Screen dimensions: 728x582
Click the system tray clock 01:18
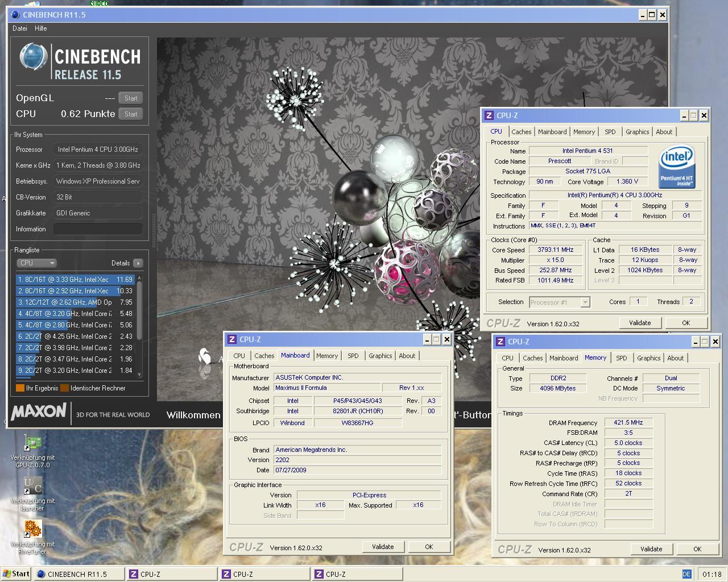(712, 574)
